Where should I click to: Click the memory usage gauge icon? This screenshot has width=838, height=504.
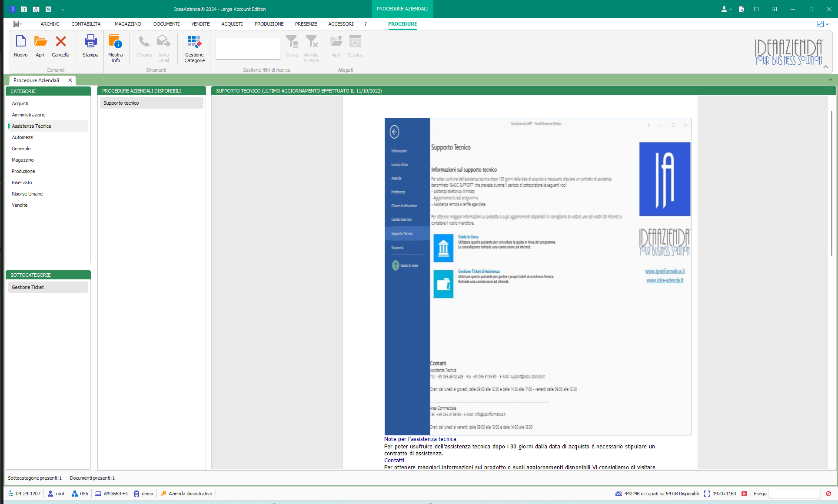619,494
